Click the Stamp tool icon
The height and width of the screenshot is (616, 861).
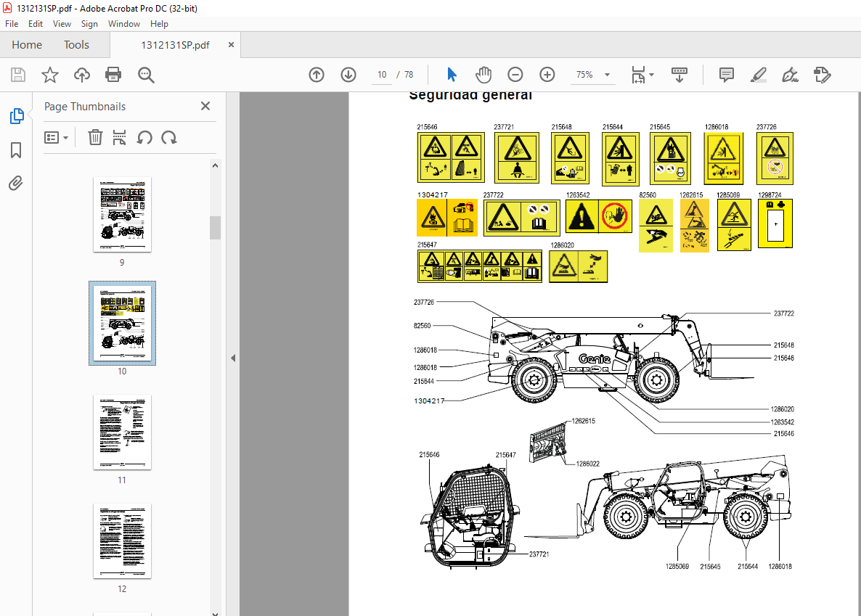[x=822, y=75]
